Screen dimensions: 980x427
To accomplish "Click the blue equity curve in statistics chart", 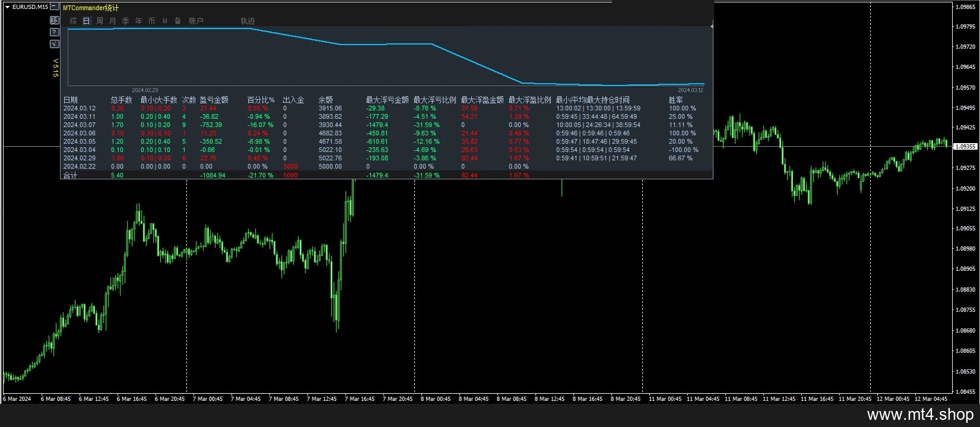I will (386, 44).
